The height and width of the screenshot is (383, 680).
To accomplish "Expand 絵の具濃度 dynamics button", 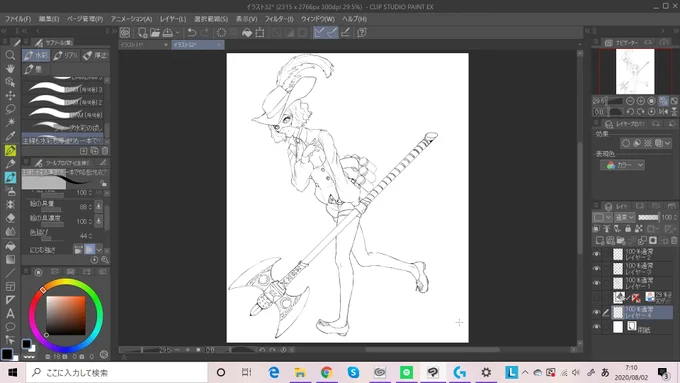I will 98,221.
